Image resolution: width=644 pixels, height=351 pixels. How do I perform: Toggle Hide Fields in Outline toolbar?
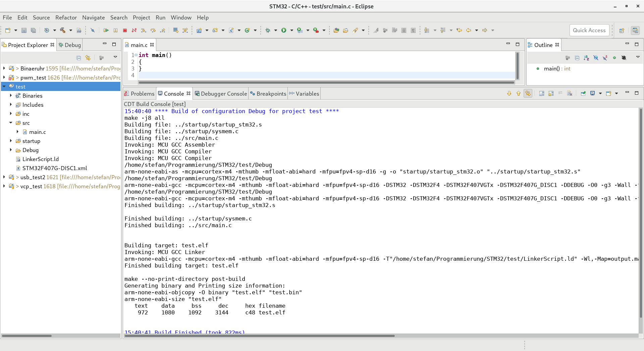tap(596, 58)
